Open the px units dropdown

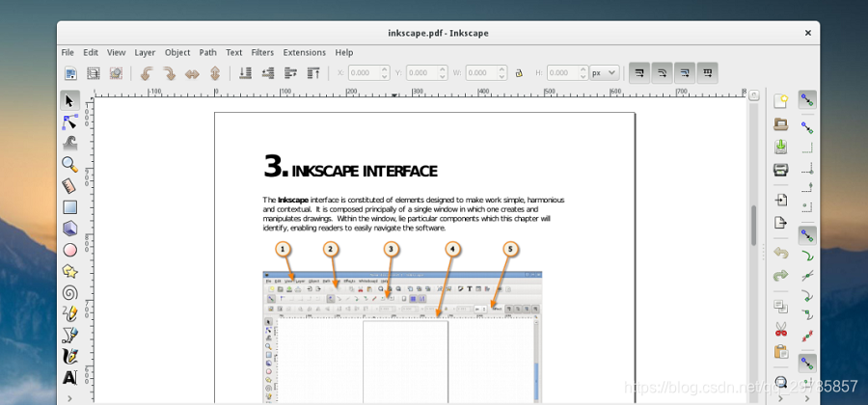point(604,73)
